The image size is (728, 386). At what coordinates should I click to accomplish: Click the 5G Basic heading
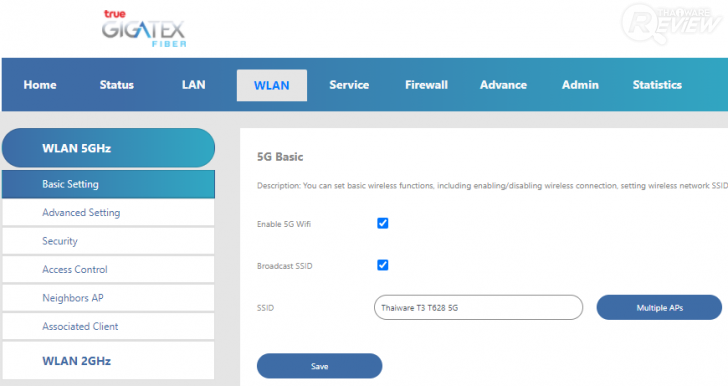[x=280, y=157]
